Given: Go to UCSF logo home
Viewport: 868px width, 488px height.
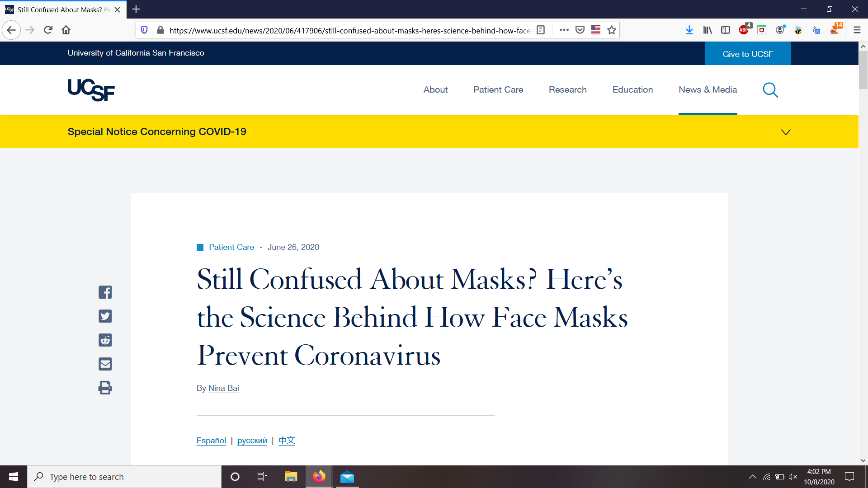Looking at the screenshot, I should coord(91,90).
